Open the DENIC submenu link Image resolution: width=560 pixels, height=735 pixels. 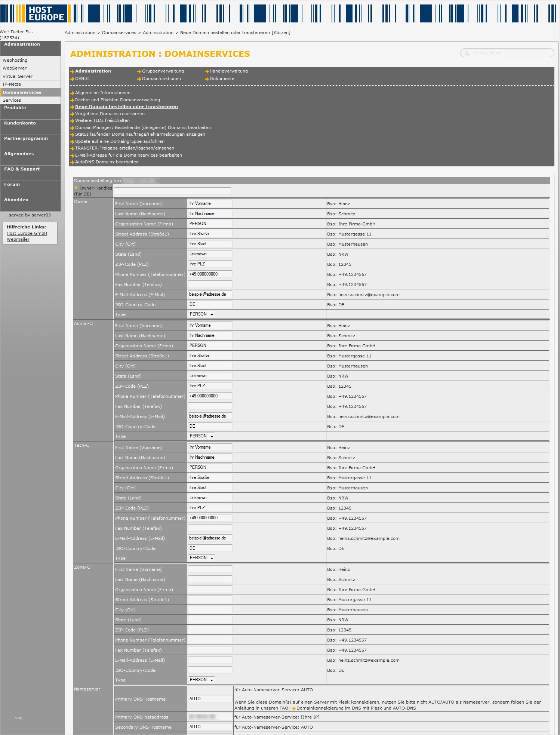click(x=82, y=79)
